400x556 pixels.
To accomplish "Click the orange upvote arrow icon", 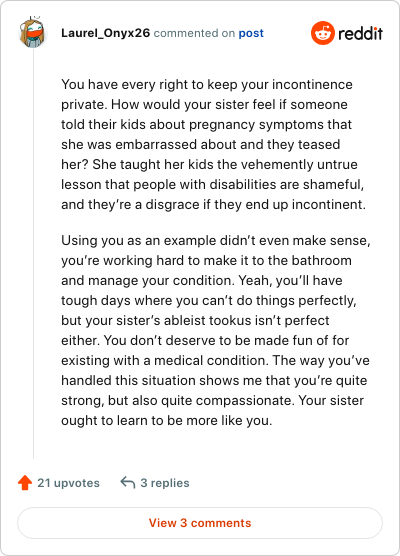I will pos(25,483).
